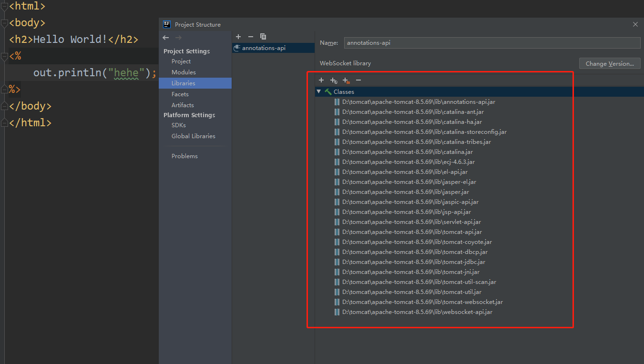The image size is (644, 364).
Task: Collapse the body tag fold in the editor
Action: (4, 23)
